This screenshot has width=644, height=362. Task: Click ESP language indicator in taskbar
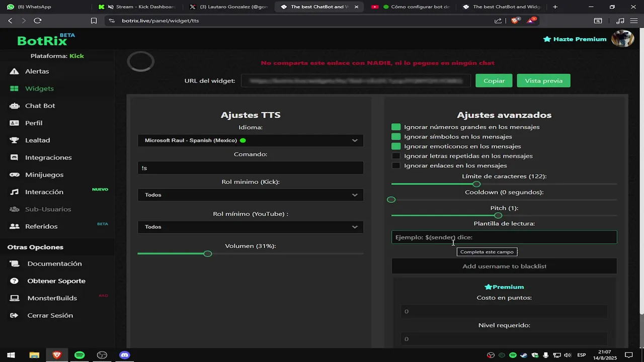click(581, 355)
